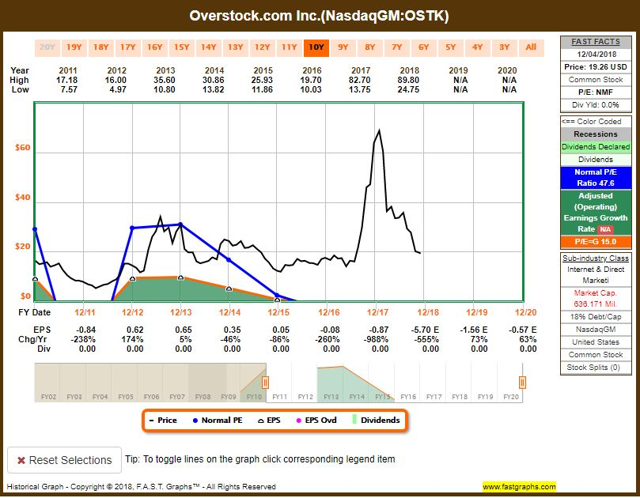Select the 18Y time range tab

(101, 47)
